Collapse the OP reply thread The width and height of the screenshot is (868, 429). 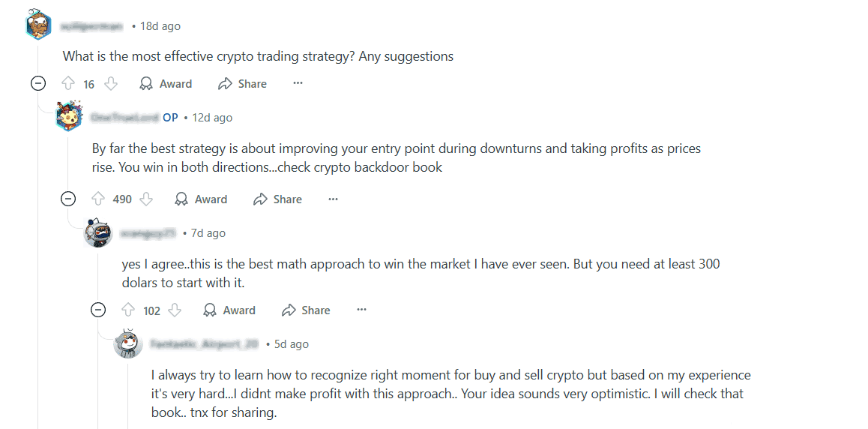pyautogui.click(x=67, y=199)
